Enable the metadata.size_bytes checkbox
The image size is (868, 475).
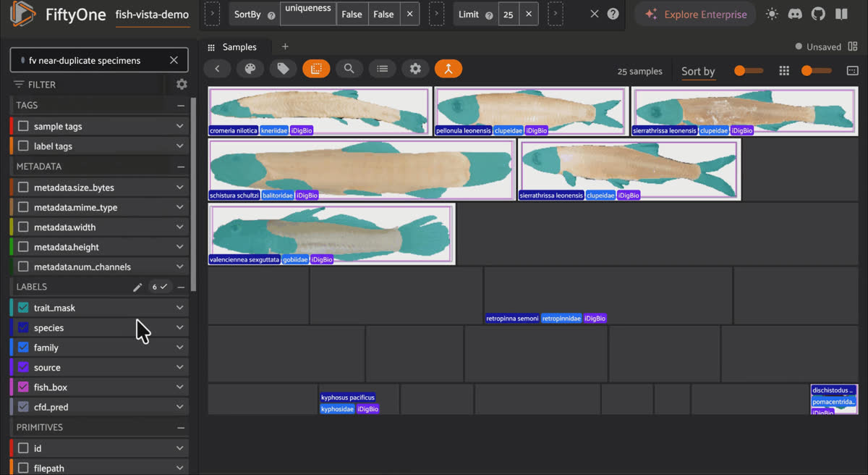tap(23, 188)
